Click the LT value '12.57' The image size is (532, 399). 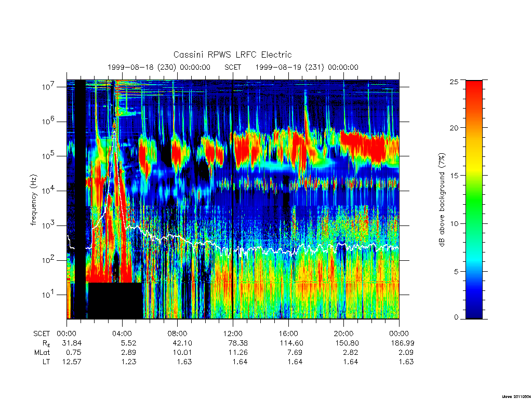(72, 362)
